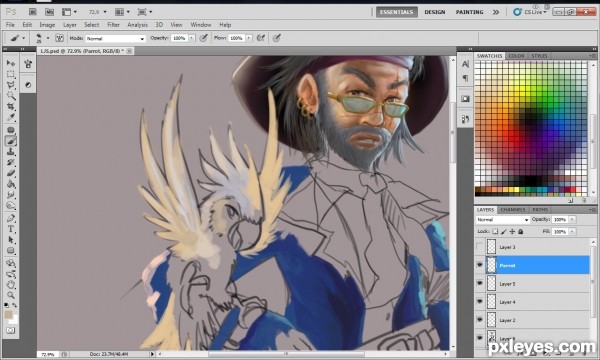Open the Image menu

[47, 25]
